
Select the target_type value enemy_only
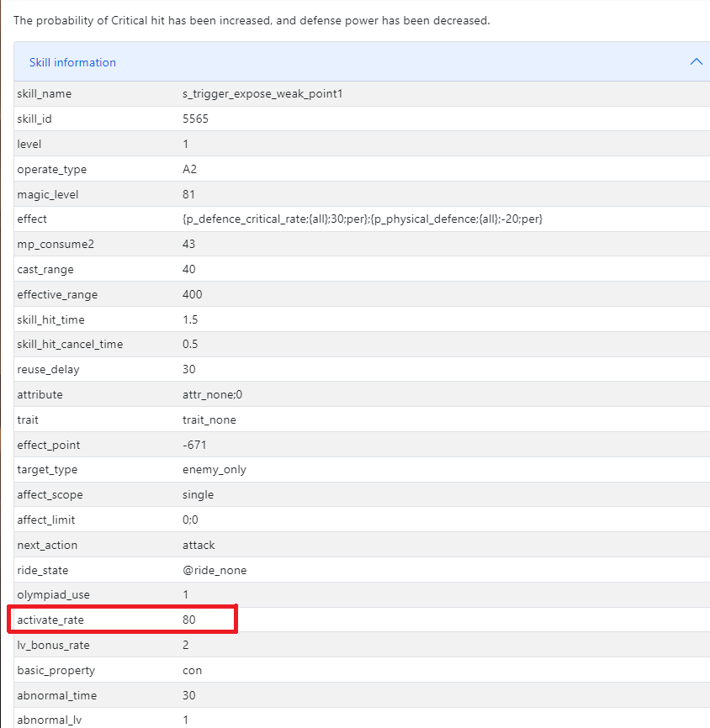click(x=214, y=470)
